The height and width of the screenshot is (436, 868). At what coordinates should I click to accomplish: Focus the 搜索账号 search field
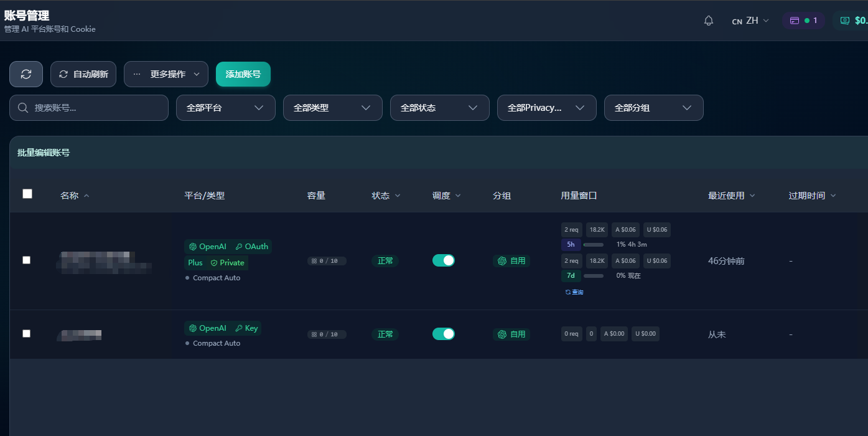(x=89, y=108)
